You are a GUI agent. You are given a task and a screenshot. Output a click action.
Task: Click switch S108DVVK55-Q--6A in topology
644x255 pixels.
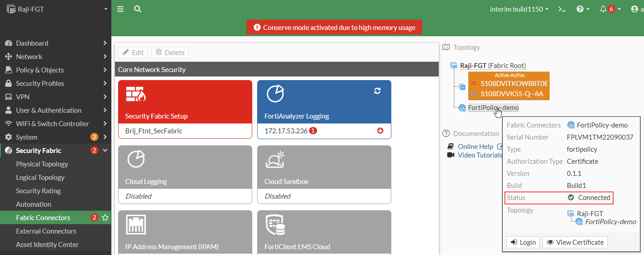coord(512,93)
